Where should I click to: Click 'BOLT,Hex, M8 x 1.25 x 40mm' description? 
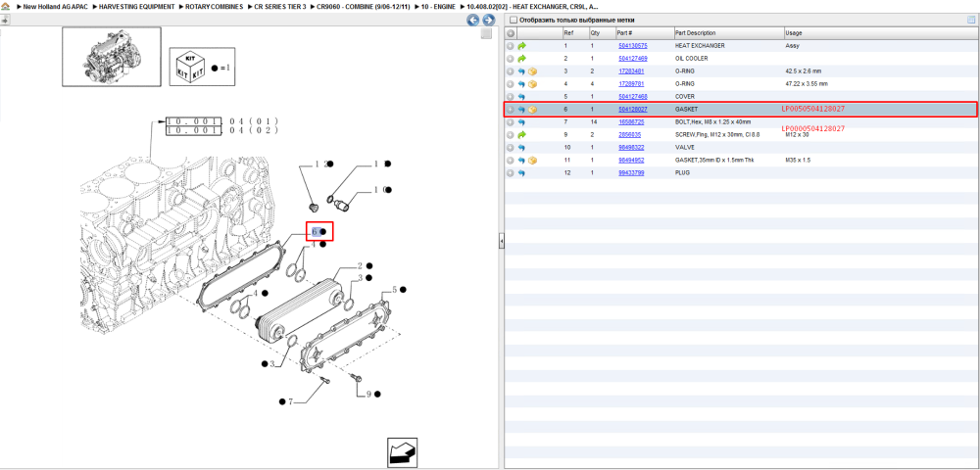click(713, 122)
